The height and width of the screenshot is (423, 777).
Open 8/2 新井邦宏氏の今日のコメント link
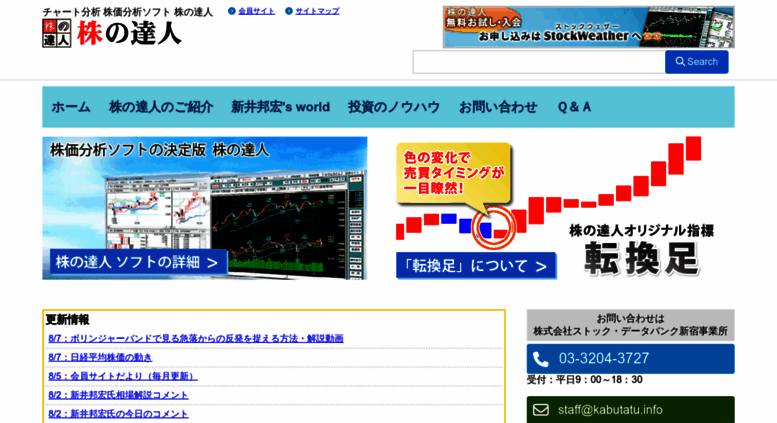coord(118,414)
